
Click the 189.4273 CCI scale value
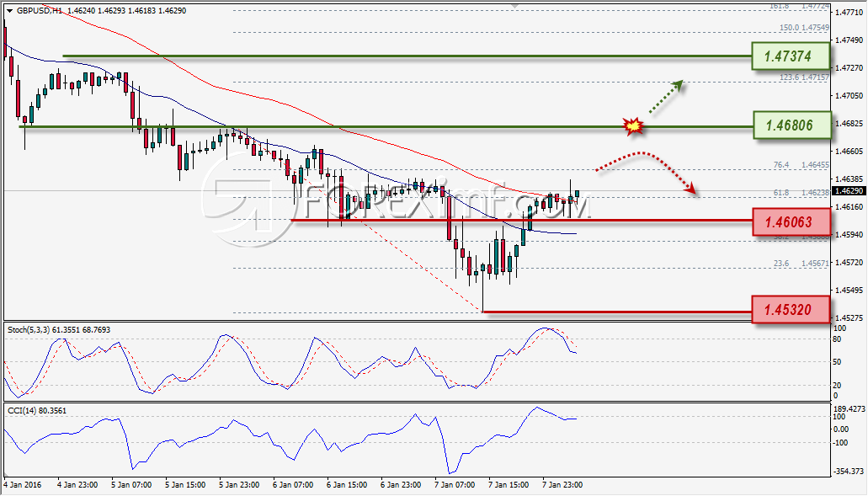[849, 409]
